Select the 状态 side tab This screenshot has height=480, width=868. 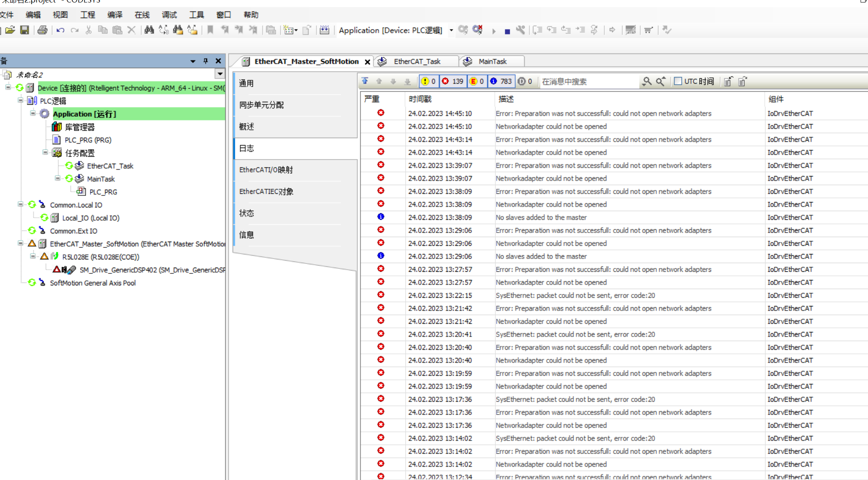(x=247, y=213)
